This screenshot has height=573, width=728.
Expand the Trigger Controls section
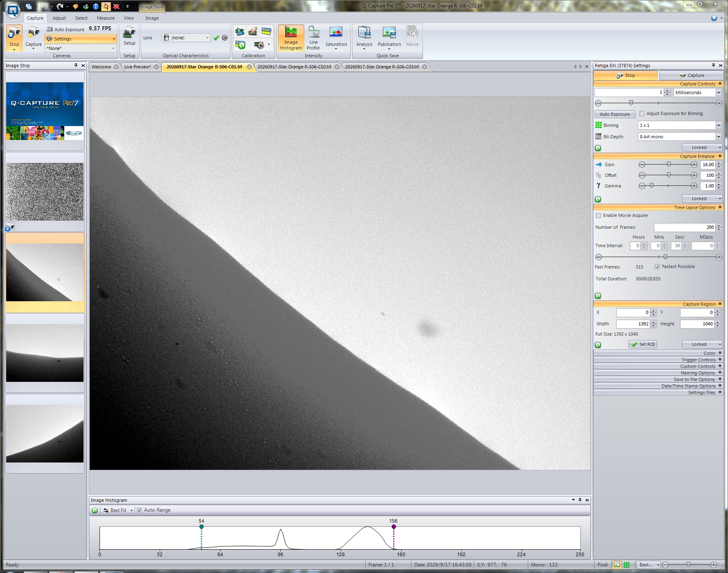click(x=658, y=360)
